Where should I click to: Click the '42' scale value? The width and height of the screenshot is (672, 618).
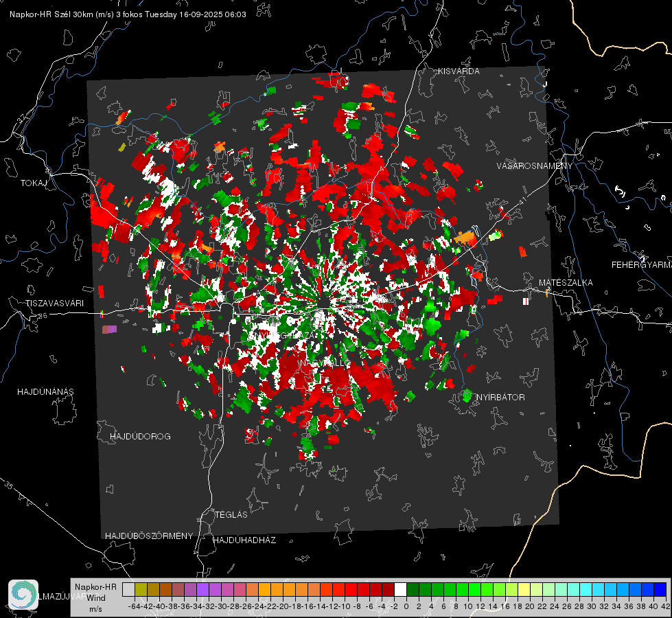[x=666, y=607]
